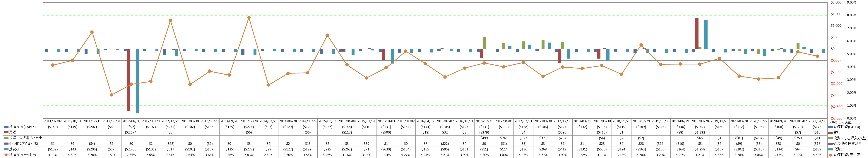Click the 5.70% ratio cell
Image resolution: width=868 pixels, height=158 pixels.
click(641, 155)
